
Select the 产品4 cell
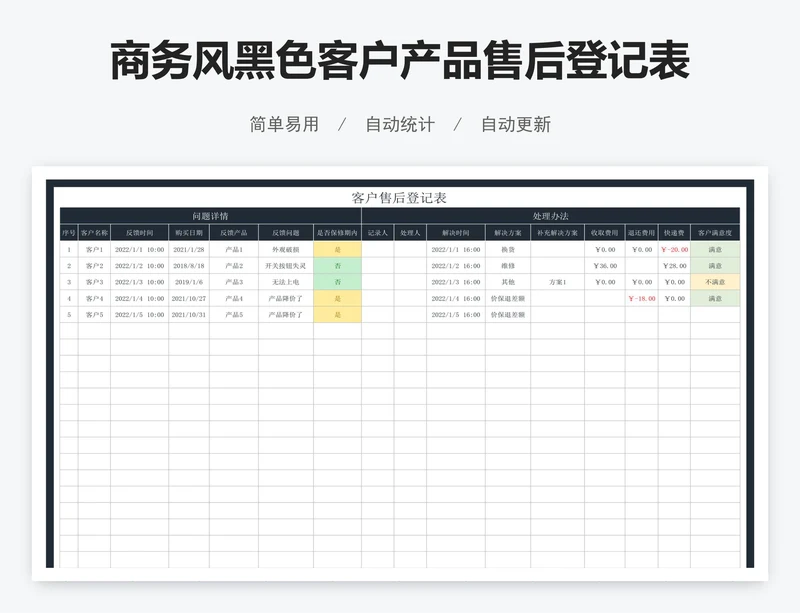[234, 299]
